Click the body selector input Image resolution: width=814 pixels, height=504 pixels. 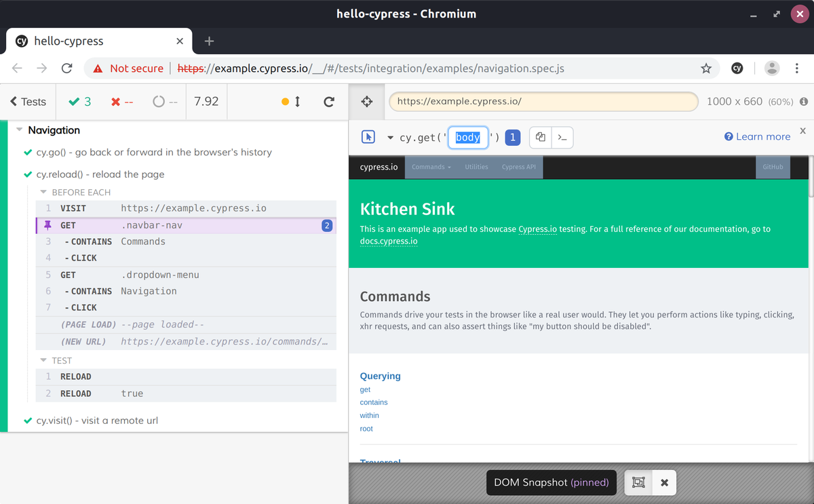coord(468,137)
